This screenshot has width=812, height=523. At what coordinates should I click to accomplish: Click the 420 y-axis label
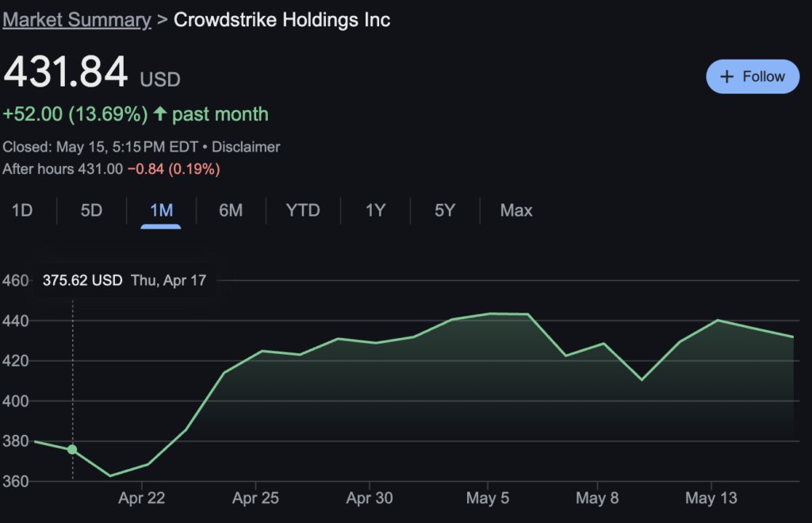tap(15, 361)
